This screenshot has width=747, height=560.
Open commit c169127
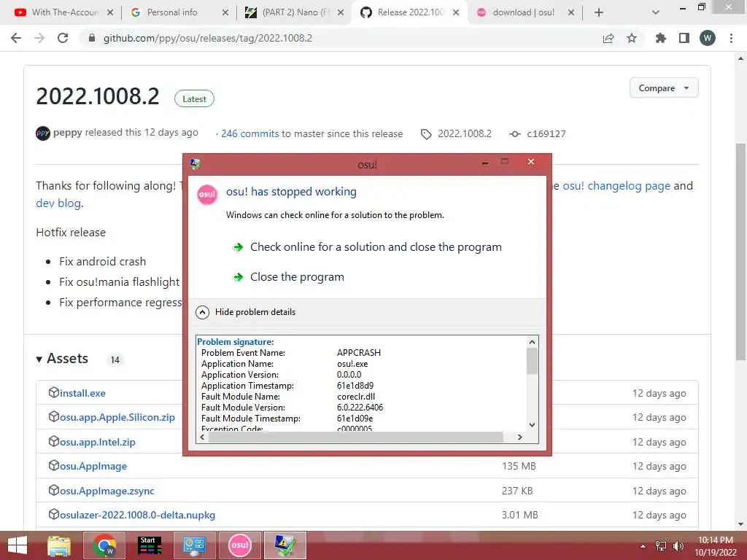click(x=546, y=134)
